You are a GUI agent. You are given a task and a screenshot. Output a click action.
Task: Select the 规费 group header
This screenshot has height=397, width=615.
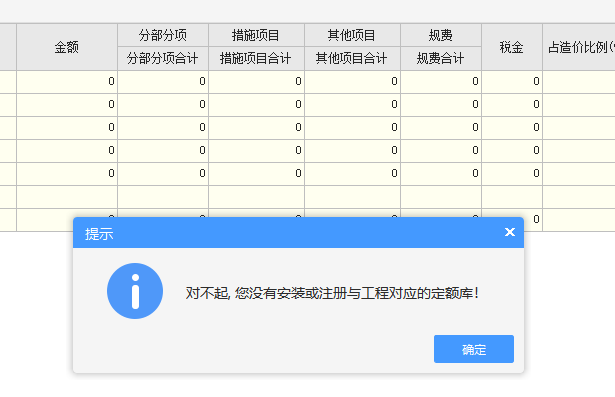441,35
